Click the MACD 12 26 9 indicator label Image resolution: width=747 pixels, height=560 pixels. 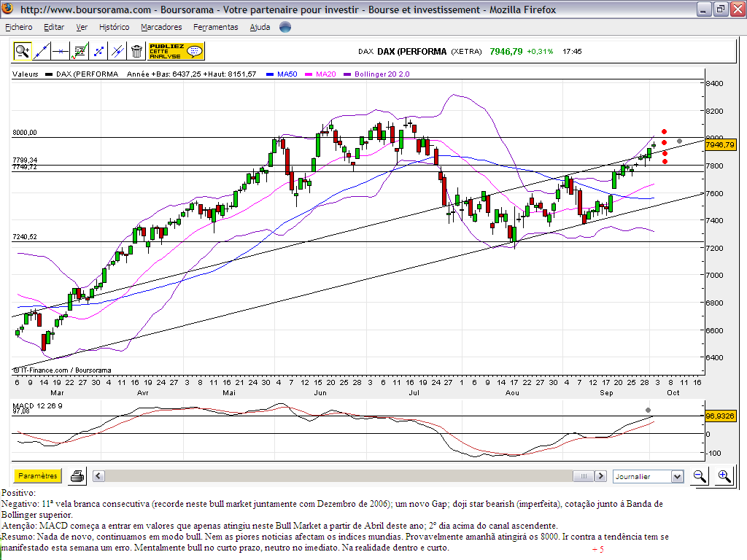coord(37,405)
